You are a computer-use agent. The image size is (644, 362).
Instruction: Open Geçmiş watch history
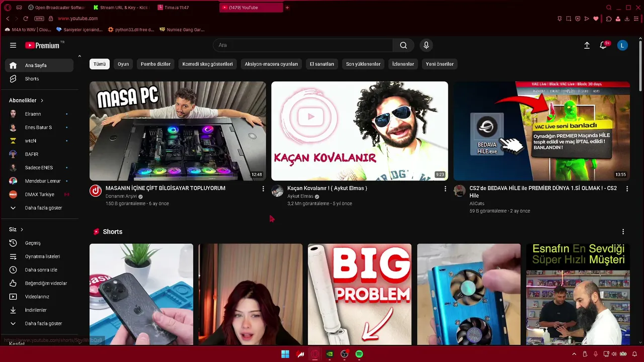coord(39,243)
